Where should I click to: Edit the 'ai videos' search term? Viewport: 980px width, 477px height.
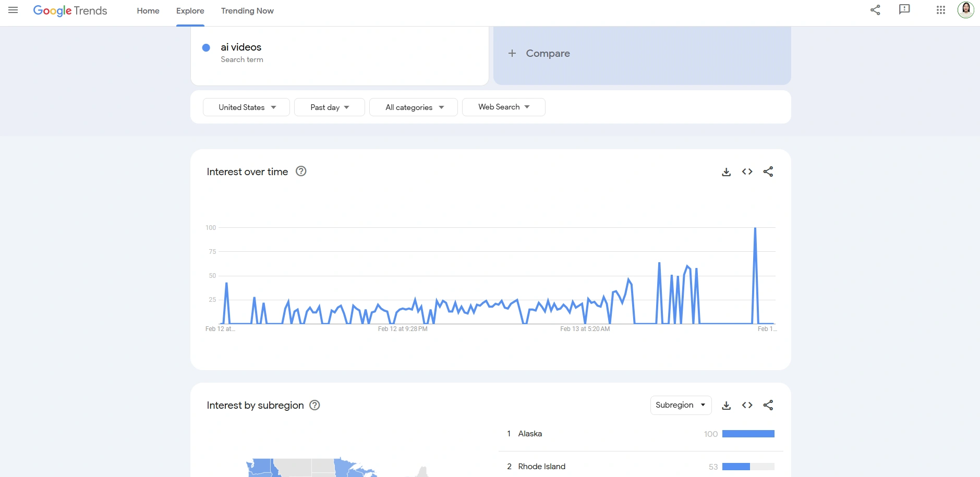pyautogui.click(x=241, y=47)
